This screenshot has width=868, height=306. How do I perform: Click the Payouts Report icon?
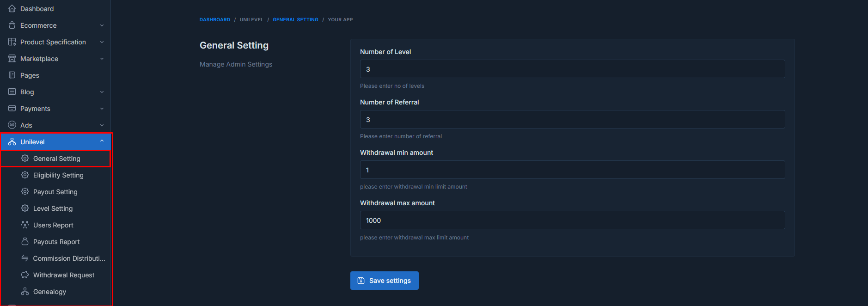25,241
